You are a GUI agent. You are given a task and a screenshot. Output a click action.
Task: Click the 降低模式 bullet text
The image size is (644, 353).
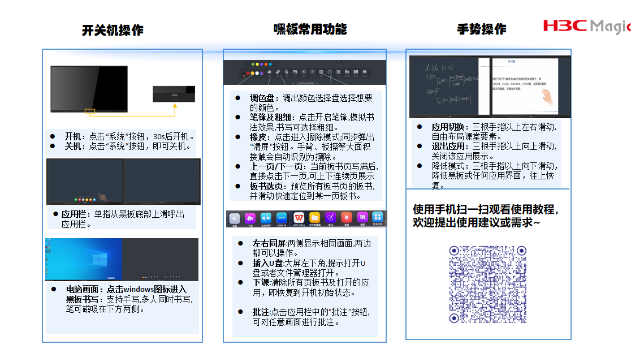[x=495, y=175]
